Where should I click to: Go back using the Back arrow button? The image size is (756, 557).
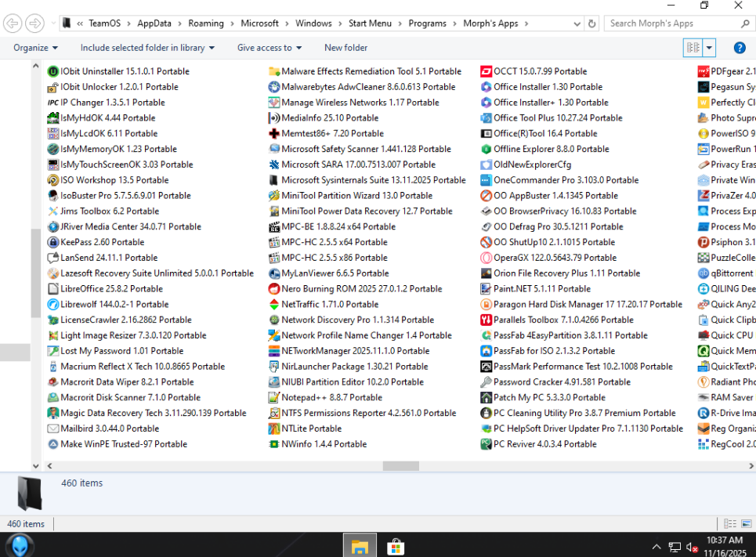coord(13,24)
